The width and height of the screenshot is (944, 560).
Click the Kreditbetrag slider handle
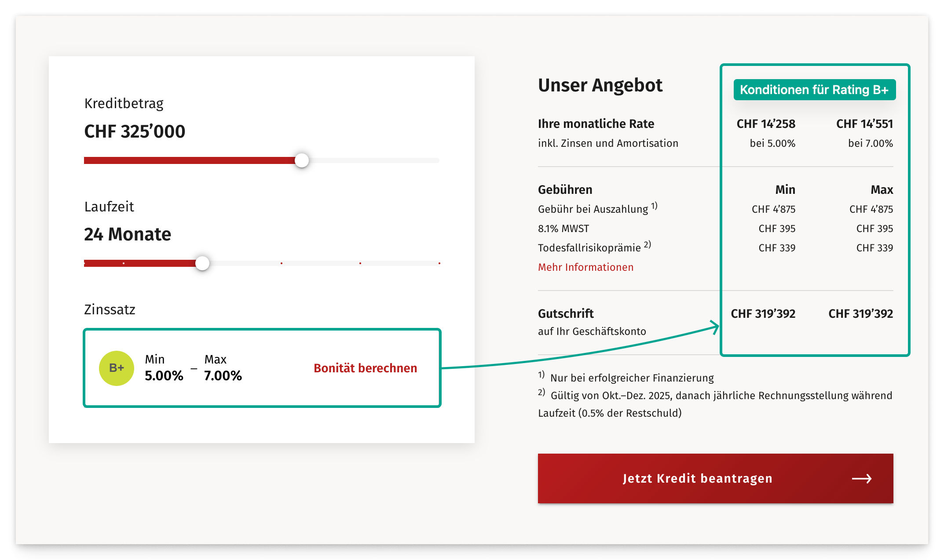click(302, 160)
